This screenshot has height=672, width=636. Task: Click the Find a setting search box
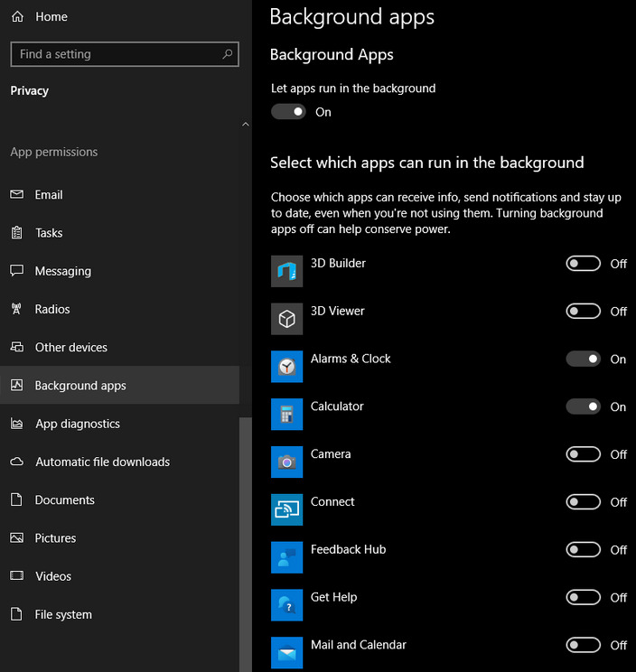[125, 54]
